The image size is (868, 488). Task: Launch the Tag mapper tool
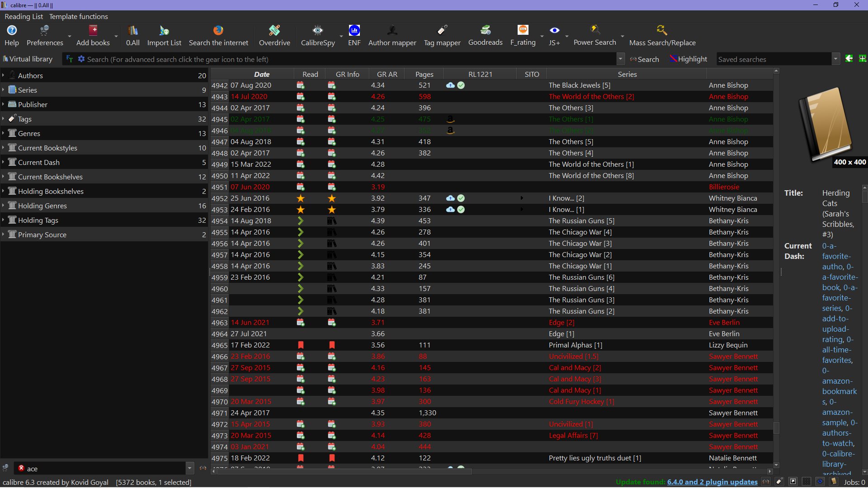coord(442,35)
